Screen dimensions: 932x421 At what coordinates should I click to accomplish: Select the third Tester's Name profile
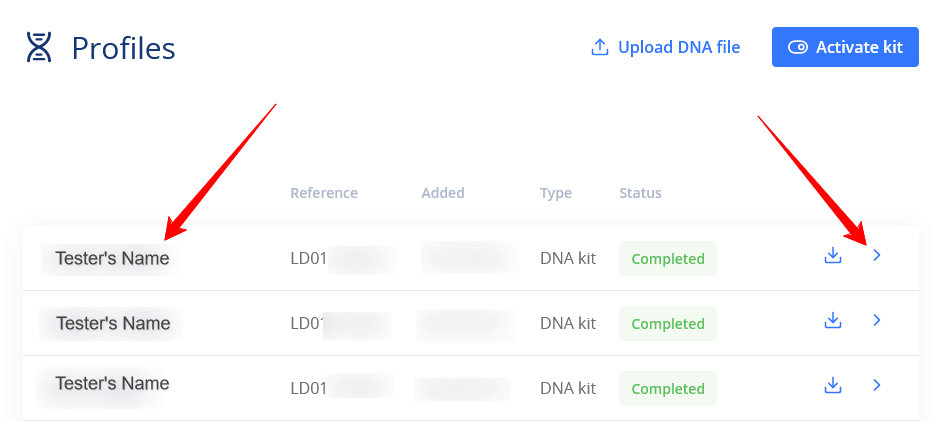pyautogui.click(x=112, y=384)
